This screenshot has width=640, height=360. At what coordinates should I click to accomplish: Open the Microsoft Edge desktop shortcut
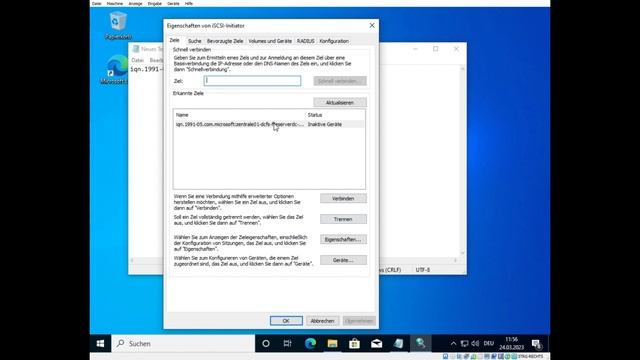click(116, 70)
